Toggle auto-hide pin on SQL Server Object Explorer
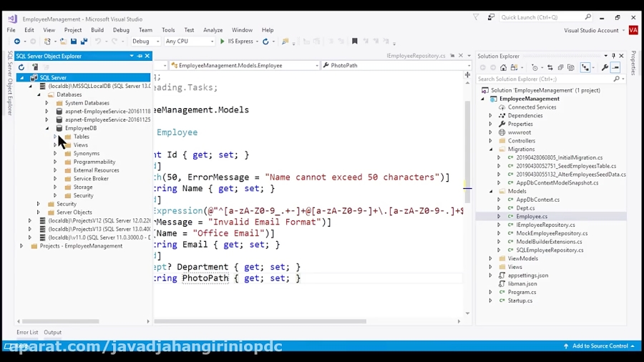Screen dimensions: 644x362 (x=140, y=56)
